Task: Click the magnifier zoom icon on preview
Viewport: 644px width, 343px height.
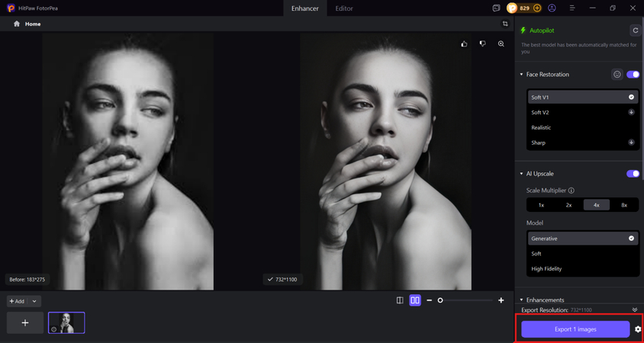Action: tap(501, 44)
